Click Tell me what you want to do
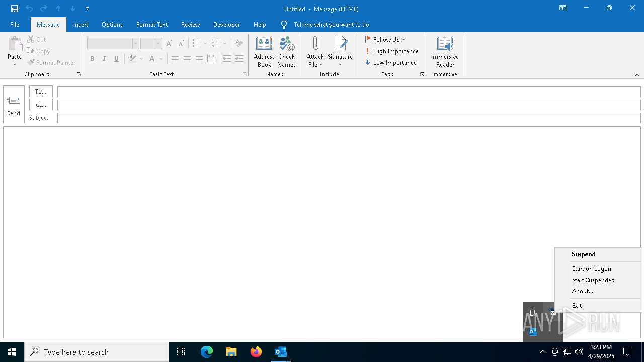Screen dimensions: 644x362 pyautogui.click(x=331, y=25)
